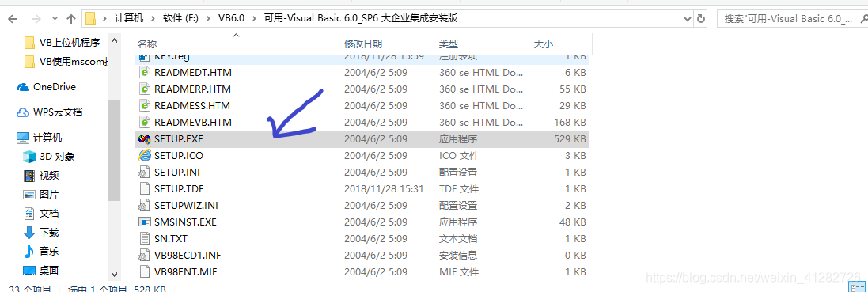This screenshot has width=868, height=292.
Task: Select the SETUP.TDF file icon
Action: click(x=145, y=189)
